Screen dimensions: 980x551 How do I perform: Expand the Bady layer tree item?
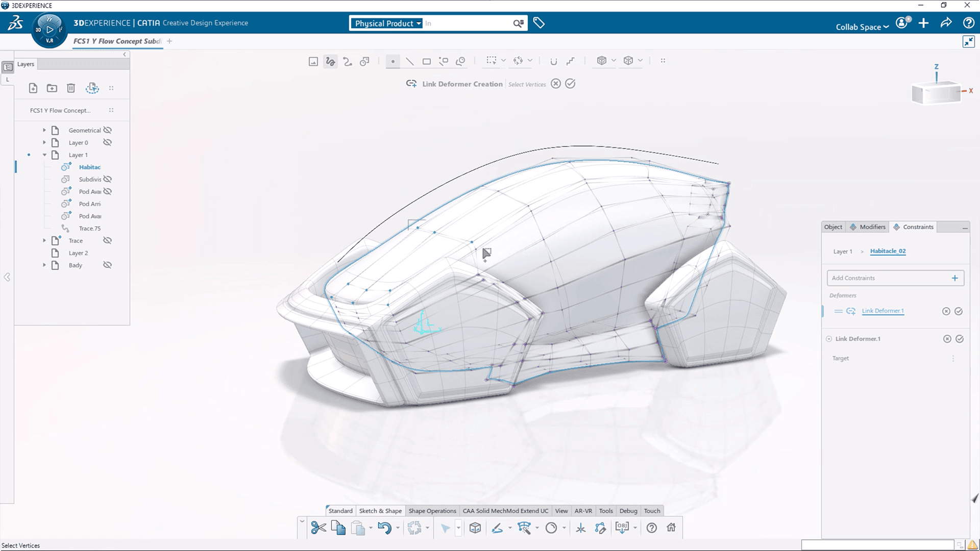[x=44, y=265]
